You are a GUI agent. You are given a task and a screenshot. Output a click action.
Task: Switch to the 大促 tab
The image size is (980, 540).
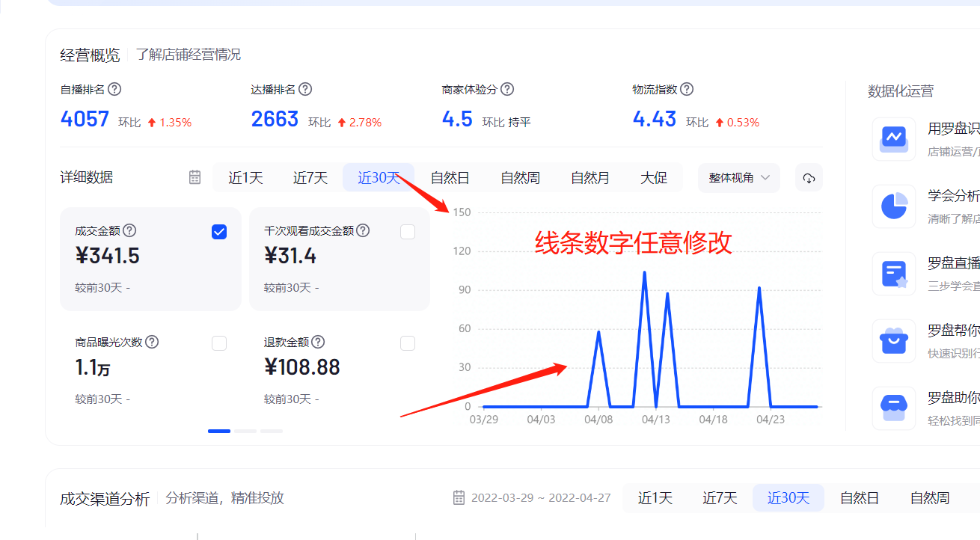pyautogui.click(x=654, y=178)
